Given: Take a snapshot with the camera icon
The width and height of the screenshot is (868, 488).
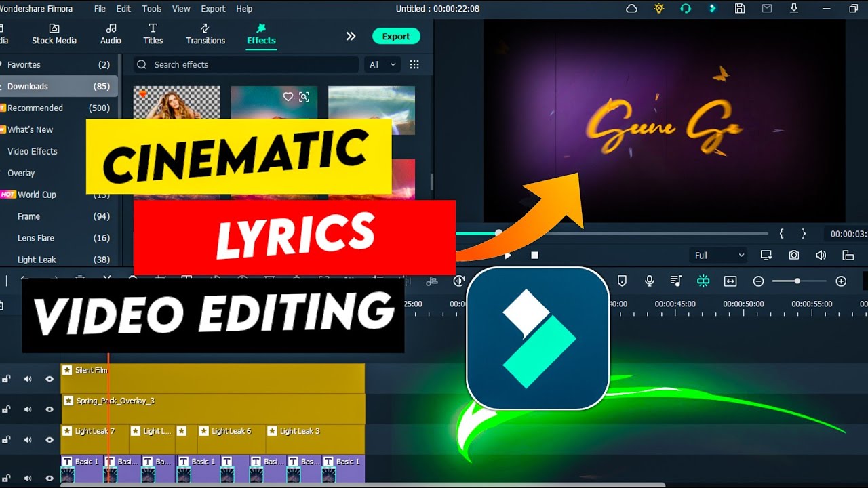Looking at the screenshot, I should tap(793, 256).
